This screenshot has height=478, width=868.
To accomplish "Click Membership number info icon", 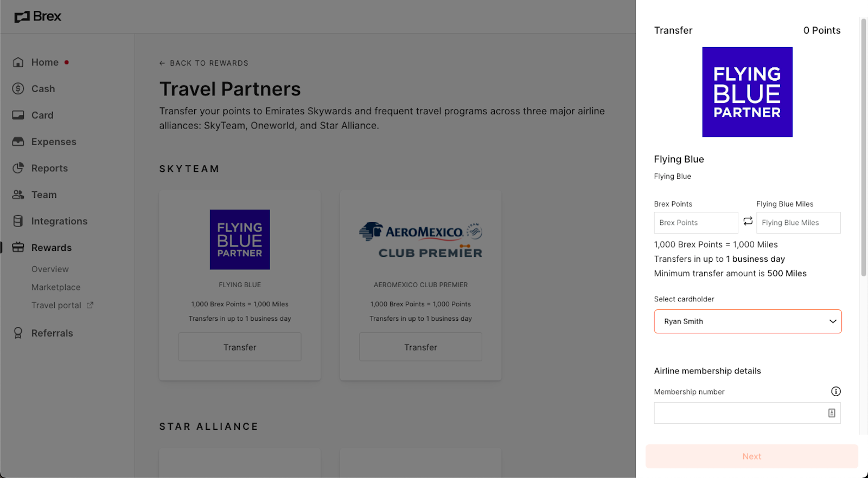I will coord(835,391).
